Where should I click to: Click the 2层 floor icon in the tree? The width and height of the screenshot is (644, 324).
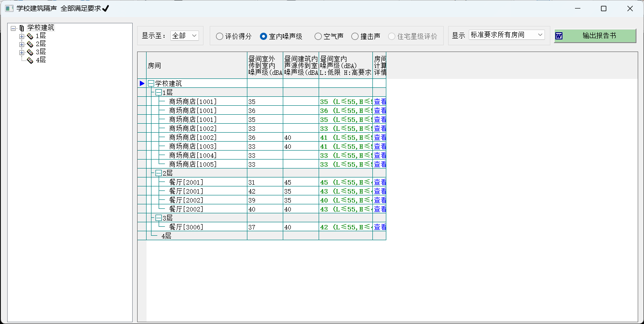pos(30,44)
